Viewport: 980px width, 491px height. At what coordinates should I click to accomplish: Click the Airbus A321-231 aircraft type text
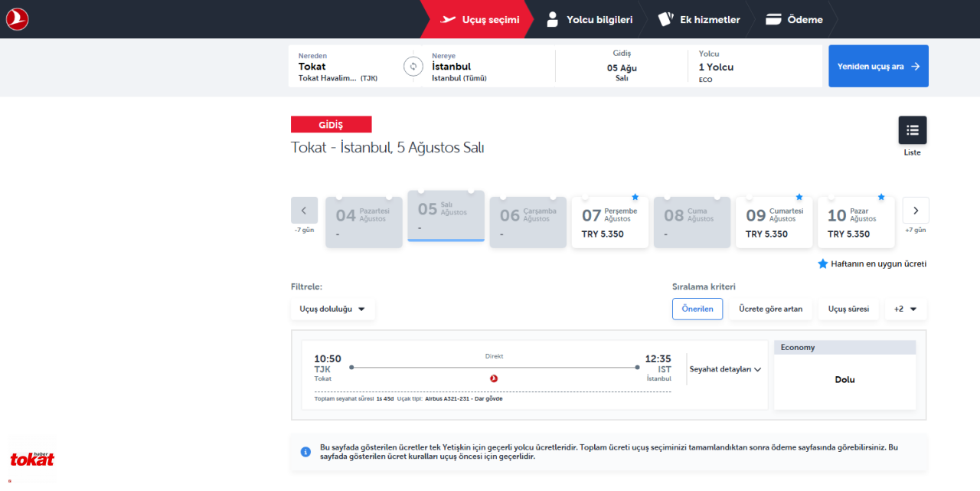[464, 398]
